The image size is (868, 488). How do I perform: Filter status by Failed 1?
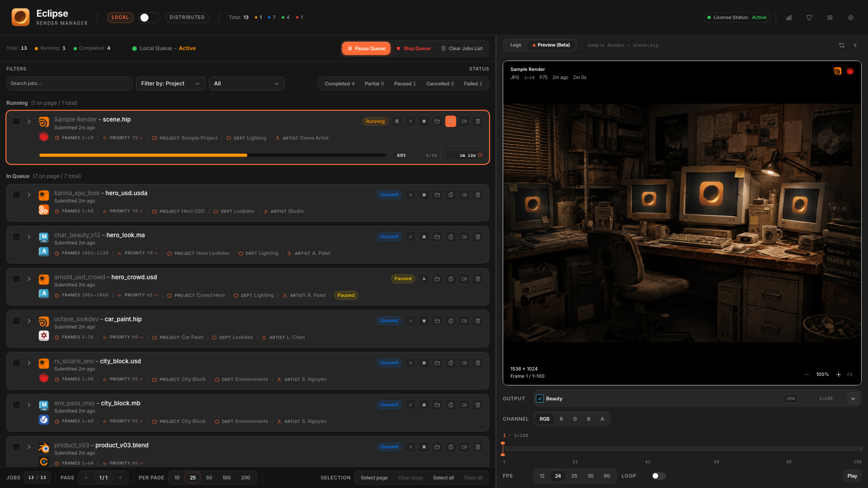[473, 84]
